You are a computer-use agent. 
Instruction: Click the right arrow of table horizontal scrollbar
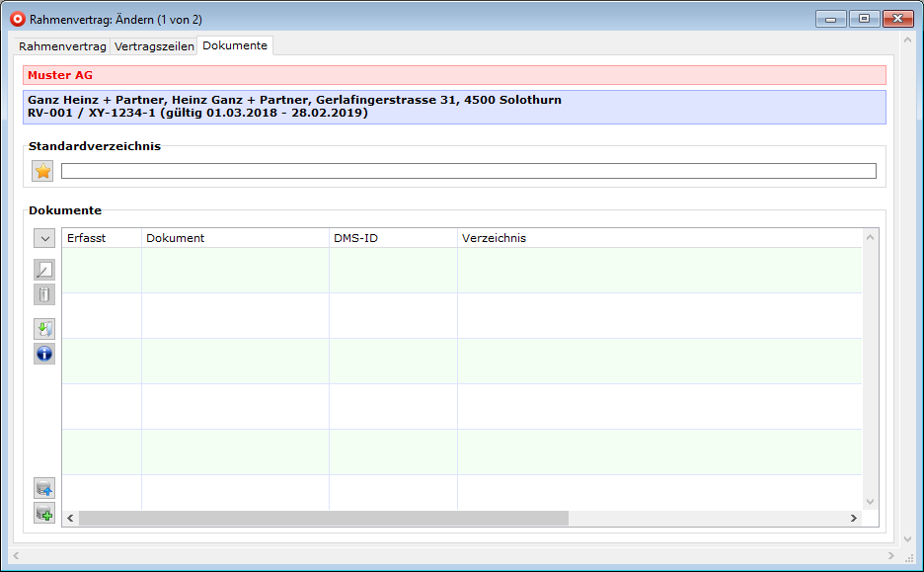[x=854, y=518]
